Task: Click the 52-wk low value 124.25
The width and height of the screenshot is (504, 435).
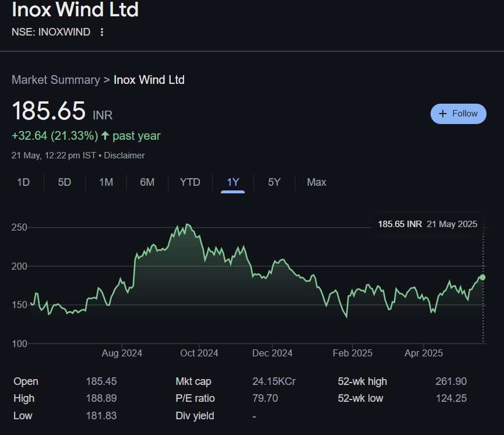Action: [451, 398]
